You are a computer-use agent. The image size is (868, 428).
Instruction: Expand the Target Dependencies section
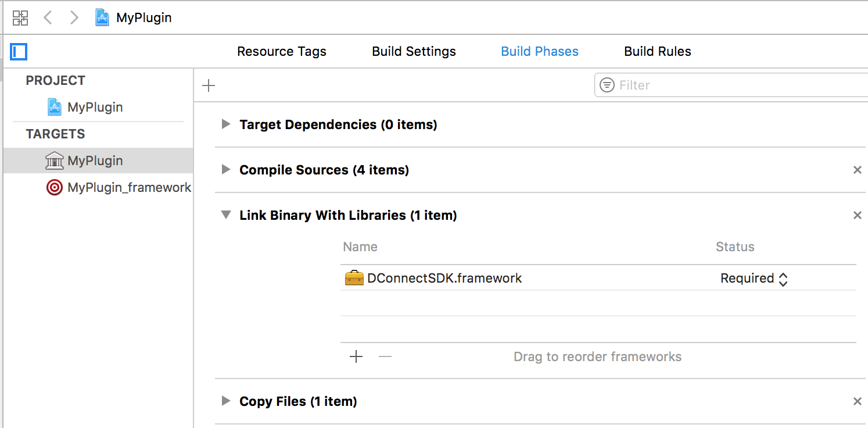point(226,124)
